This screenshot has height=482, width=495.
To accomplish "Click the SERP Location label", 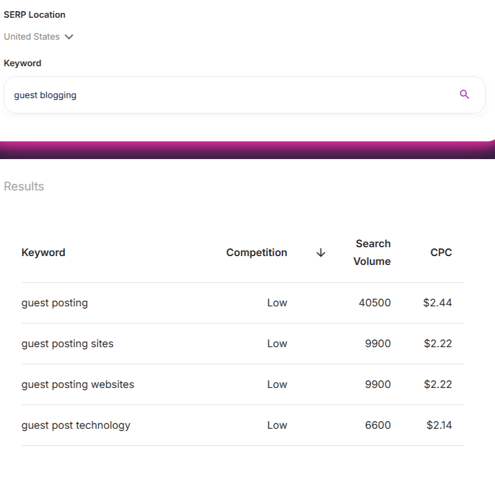I will (34, 15).
